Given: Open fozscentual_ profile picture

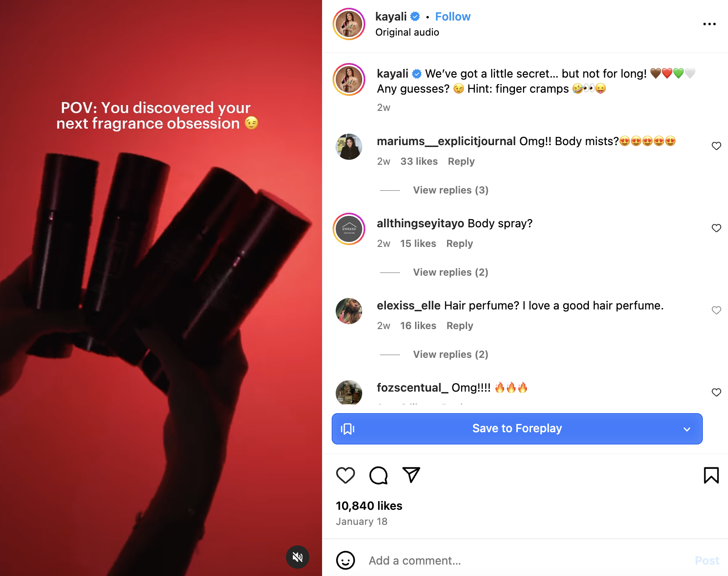Looking at the screenshot, I should point(349,393).
